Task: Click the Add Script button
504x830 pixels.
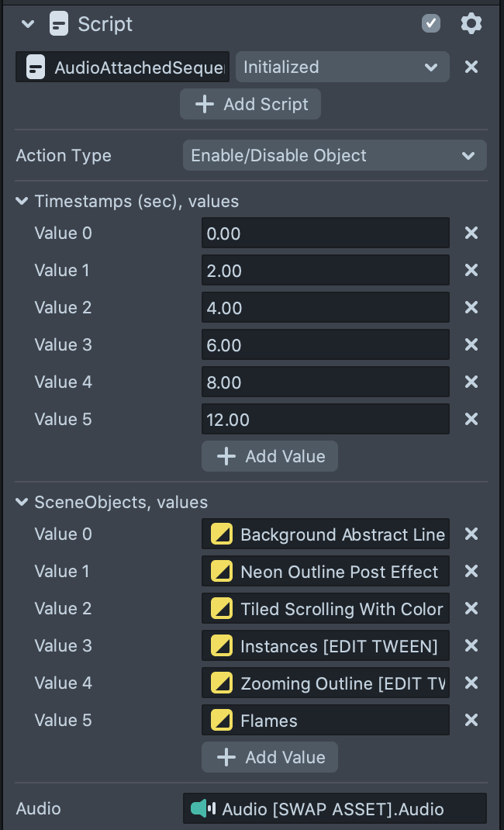Action: (250, 104)
